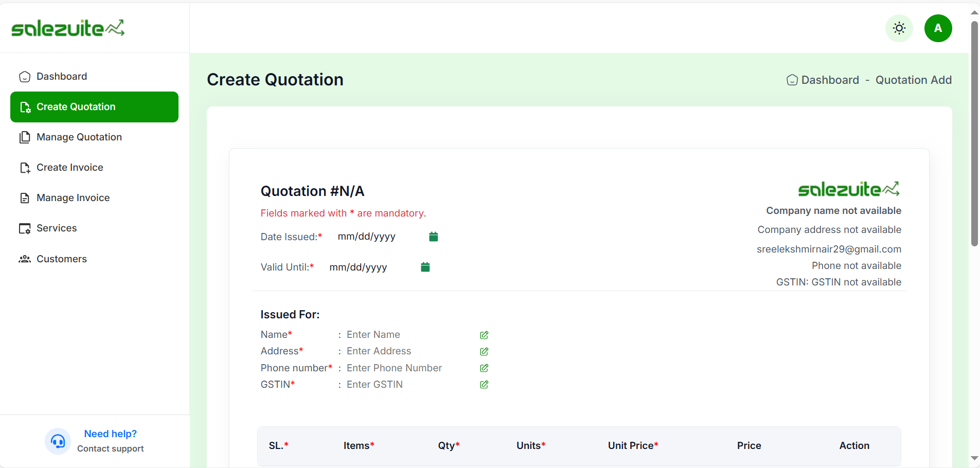Open calendar picker for Valid Until
The width and height of the screenshot is (980, 468).
tap(425, 267)
